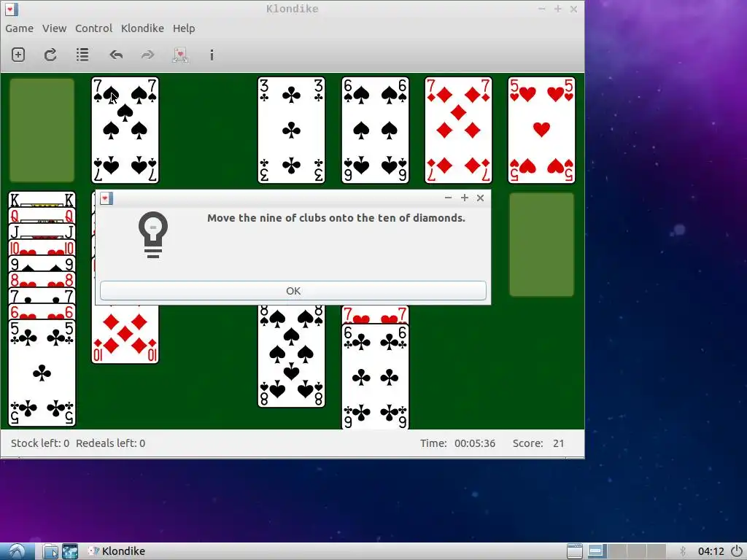Viewport: 747px width, 560px height.
Task: Undo the last move
Action: [116, 55]
